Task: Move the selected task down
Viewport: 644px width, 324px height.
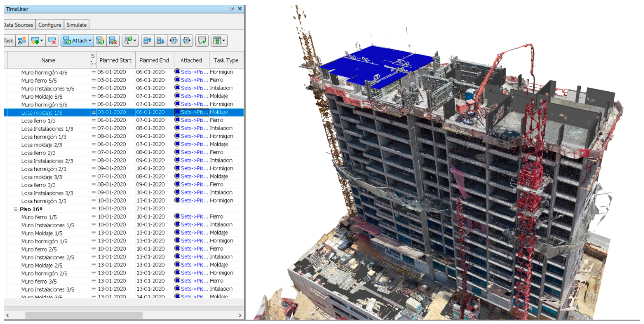Action: click(160, 41)
